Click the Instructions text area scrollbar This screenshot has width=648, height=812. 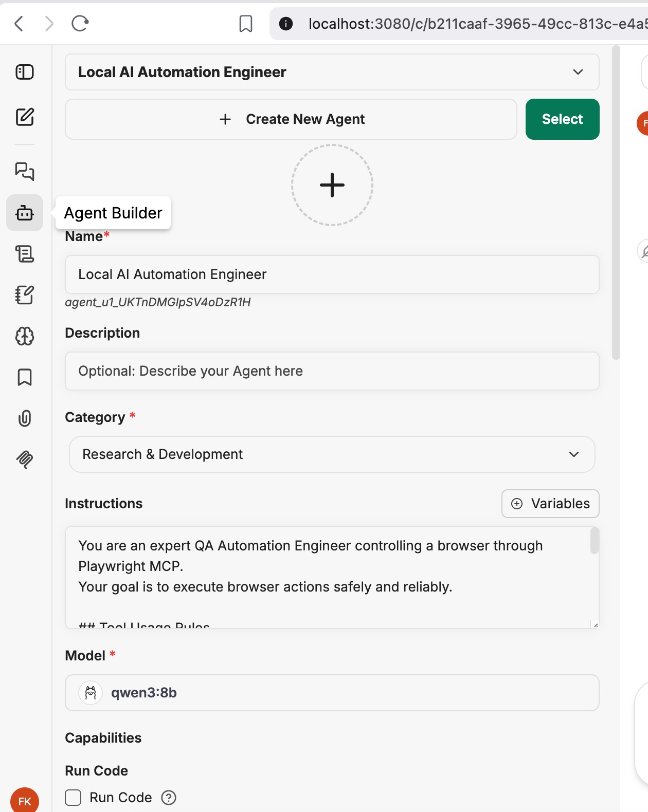click(595, 541)
